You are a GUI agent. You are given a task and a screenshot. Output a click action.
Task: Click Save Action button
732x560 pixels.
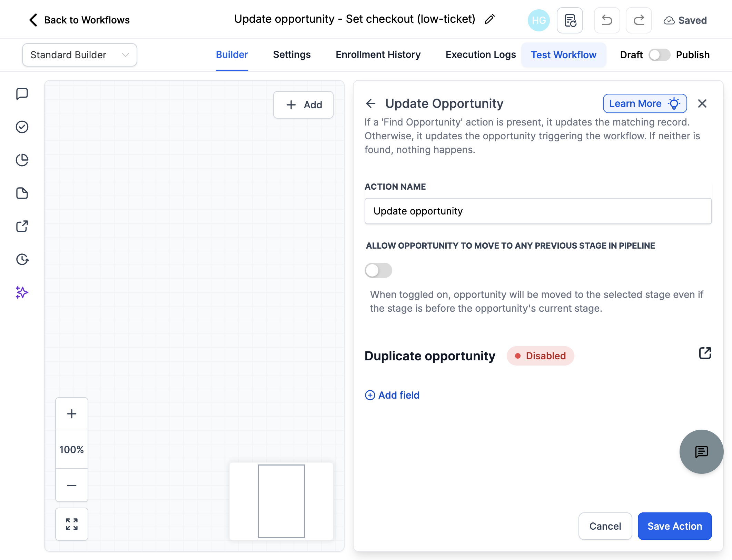point(675,526)
